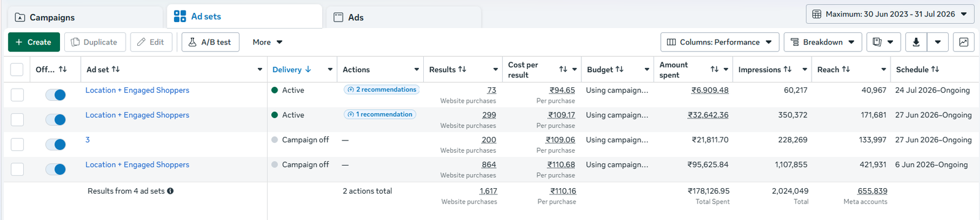Open the reports icon dropdown
Screen dimensions: 980x220
[x=883, y=42]
